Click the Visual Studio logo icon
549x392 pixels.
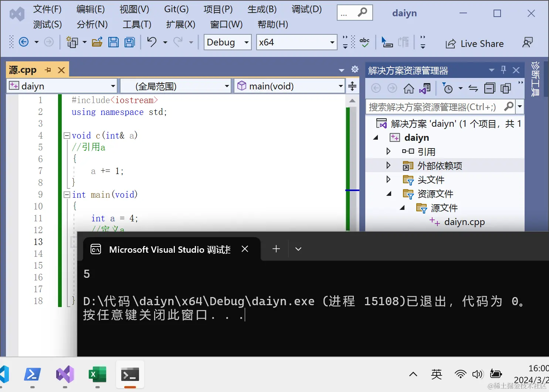17,15
